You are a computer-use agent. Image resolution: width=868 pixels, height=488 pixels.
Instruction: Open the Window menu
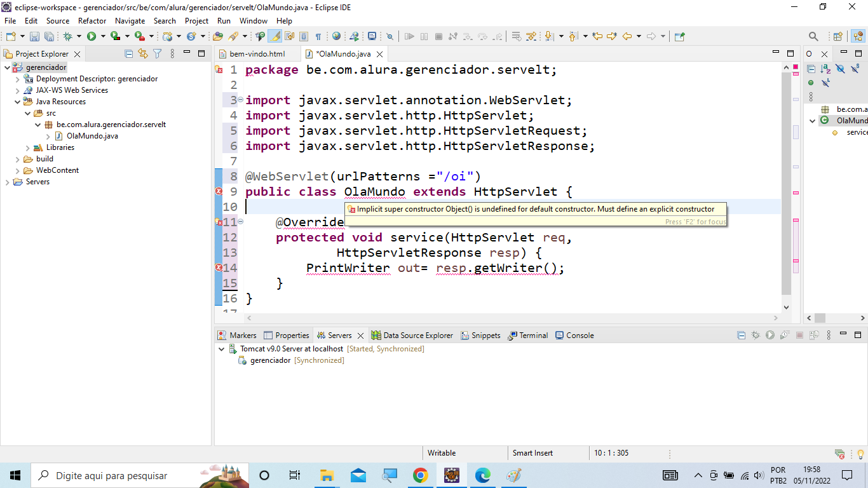pyautogui.click(x=253, y=20)
